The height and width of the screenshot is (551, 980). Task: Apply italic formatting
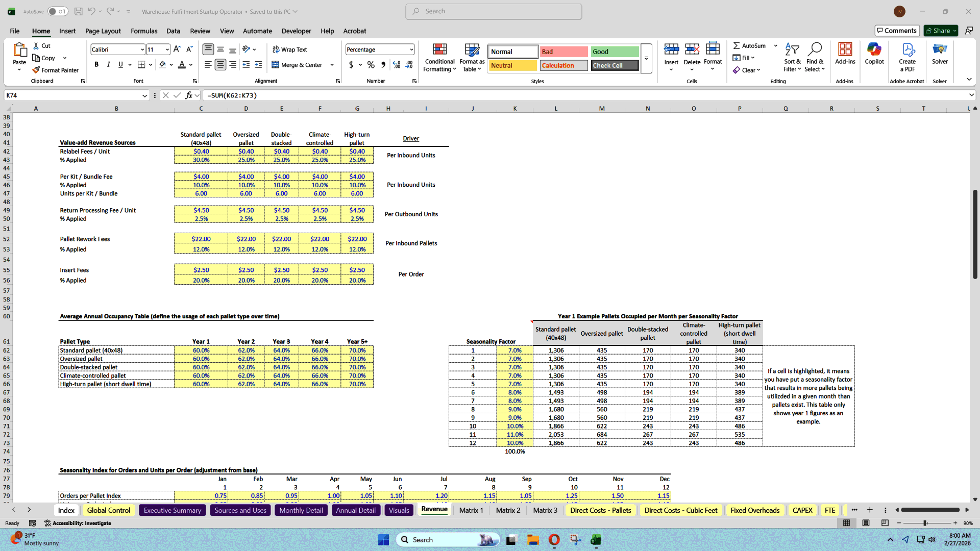click(108, 65)
